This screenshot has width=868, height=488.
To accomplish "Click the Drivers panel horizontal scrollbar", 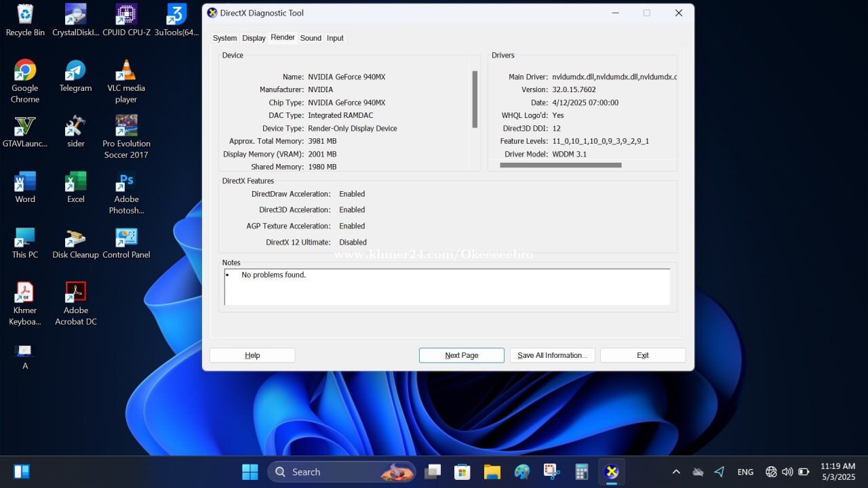I will click(x=561, y=165).
